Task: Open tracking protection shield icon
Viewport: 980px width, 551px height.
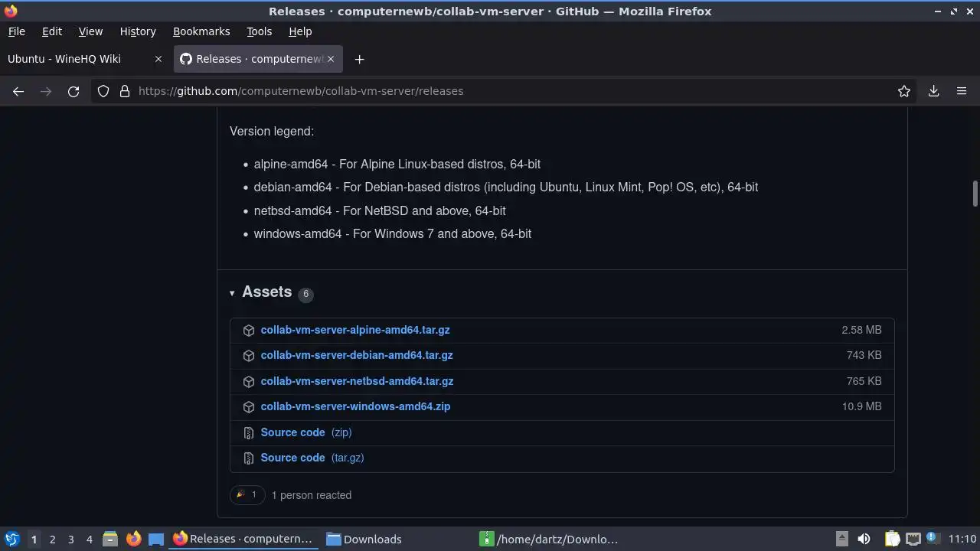Action: [103, 91]
